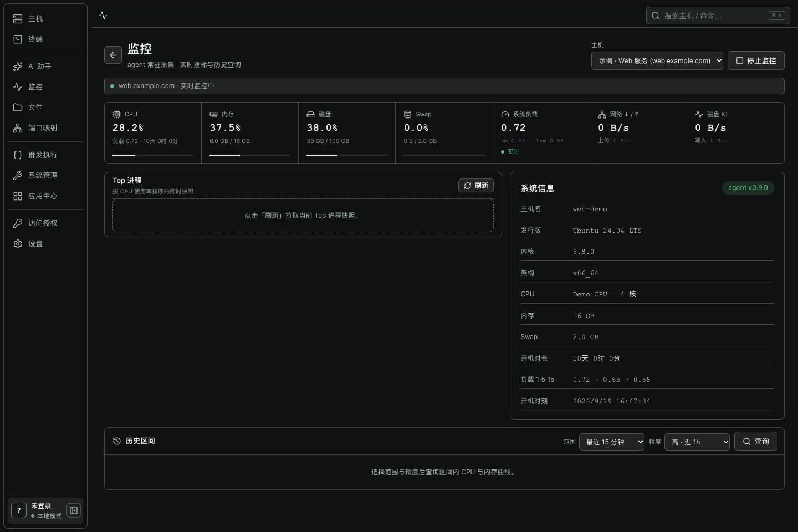798x532 pixels.
Task: Open the 范围 range dropdown 最近 15 分钟
Action: pos(612,442)
